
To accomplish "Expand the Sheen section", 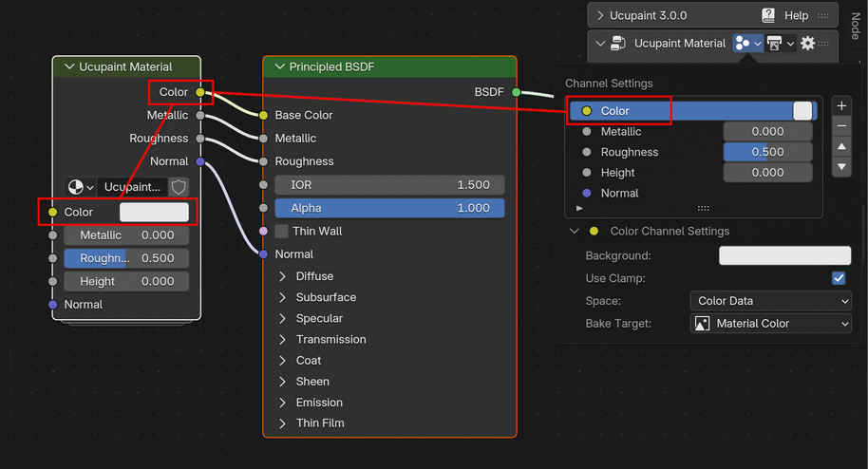I will click(282, 382).
